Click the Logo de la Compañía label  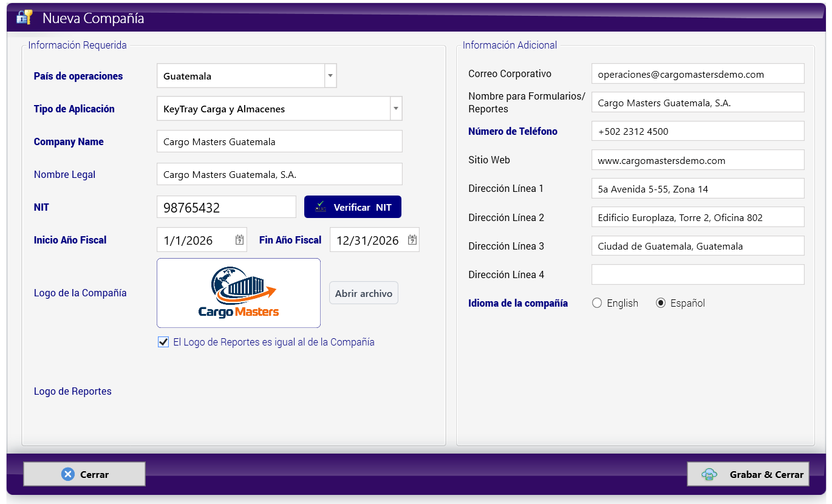click(x=80, y=293)
